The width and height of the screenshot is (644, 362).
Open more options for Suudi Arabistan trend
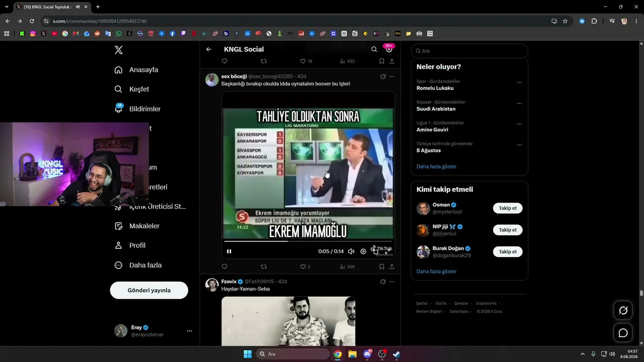(519, 104)
